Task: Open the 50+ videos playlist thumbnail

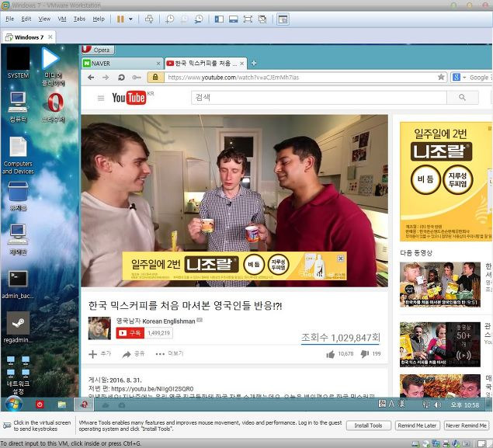Action: pos(440,345)
